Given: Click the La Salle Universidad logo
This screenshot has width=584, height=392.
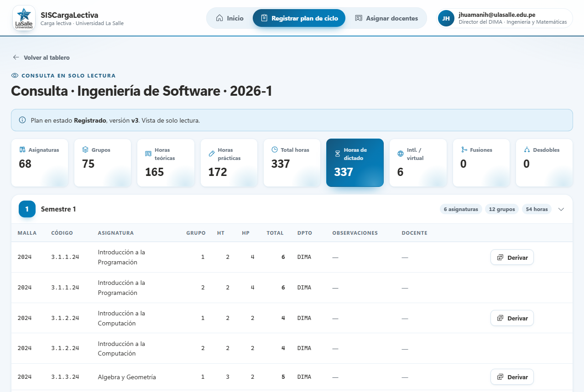Looking at the screenshot, I should (x=24, y=18).
